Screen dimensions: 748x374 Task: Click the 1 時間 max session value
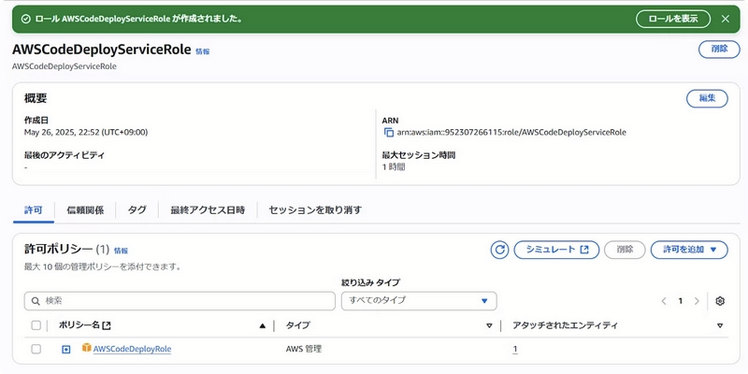[394, 167]
